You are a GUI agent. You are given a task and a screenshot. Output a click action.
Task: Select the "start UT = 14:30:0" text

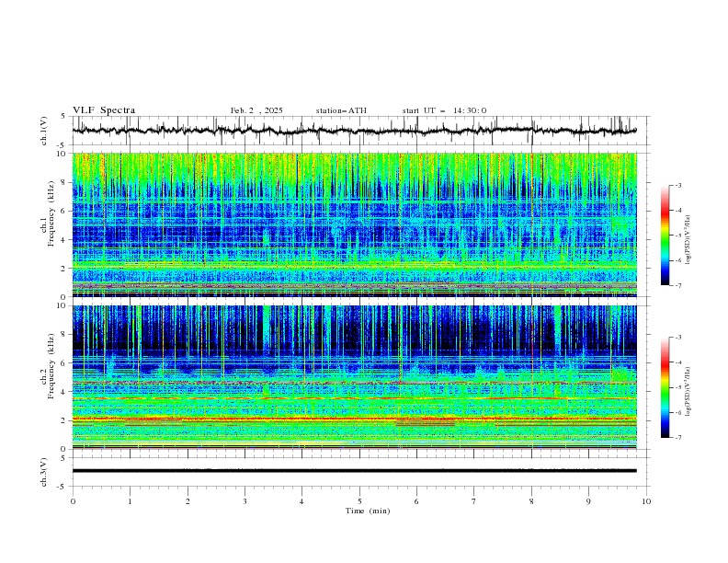(444, 110)
